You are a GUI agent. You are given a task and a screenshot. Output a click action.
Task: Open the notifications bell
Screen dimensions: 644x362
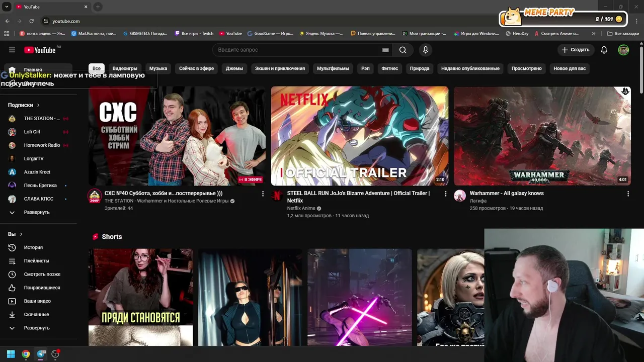[x=604, y=50]
